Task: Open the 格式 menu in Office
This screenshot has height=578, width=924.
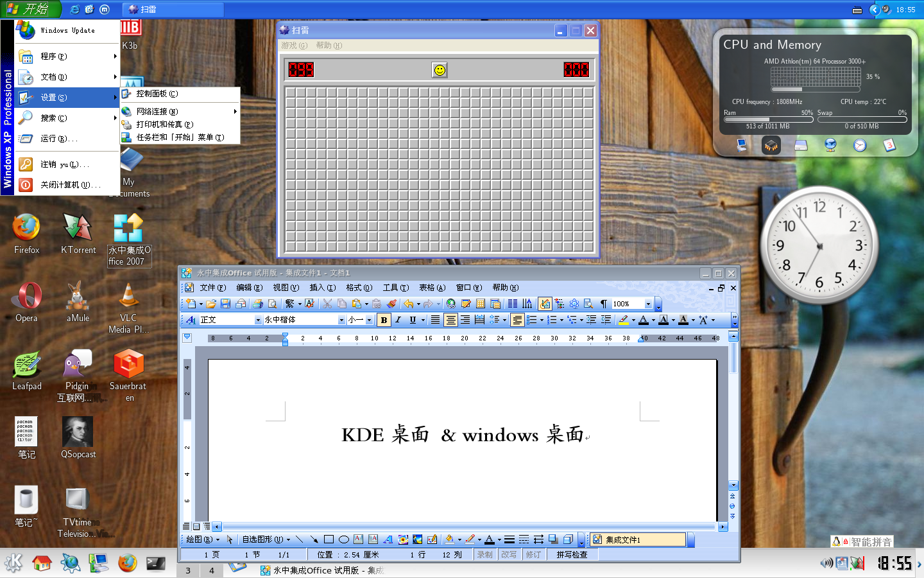Action: coord(359,288)
